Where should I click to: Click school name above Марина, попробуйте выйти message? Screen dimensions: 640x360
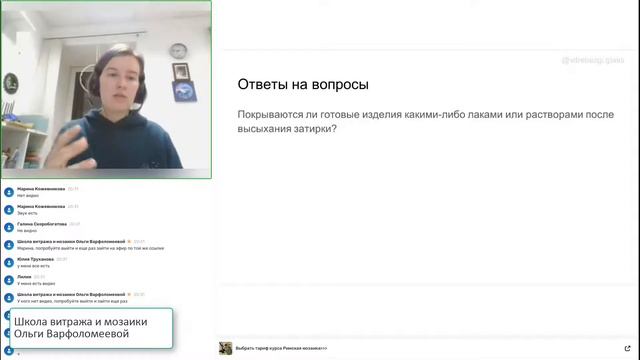(71, 242)
